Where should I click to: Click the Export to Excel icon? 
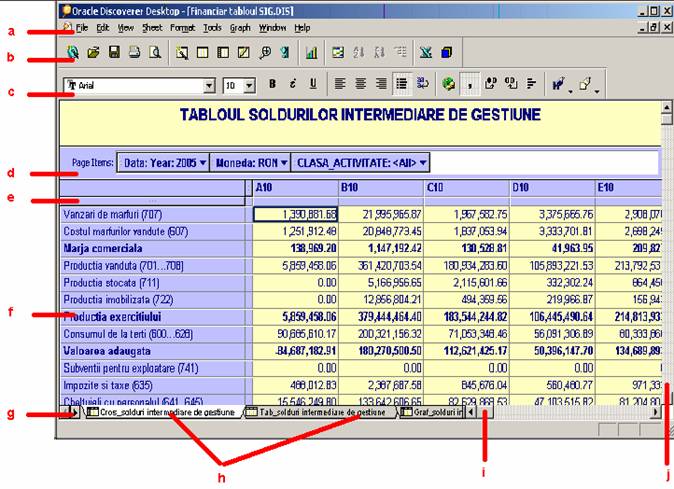coord(425,53)
